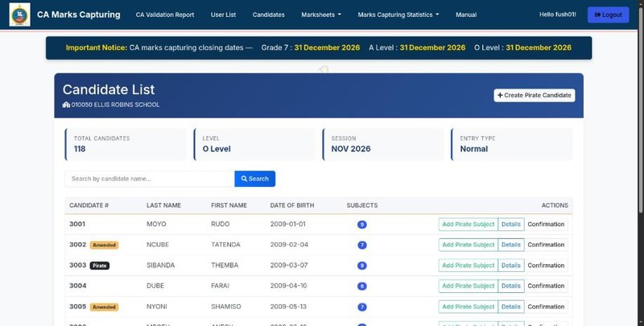This screenshot has height=326, width=644.
Task: Click the blue Search button
Action: pos(254,179)
